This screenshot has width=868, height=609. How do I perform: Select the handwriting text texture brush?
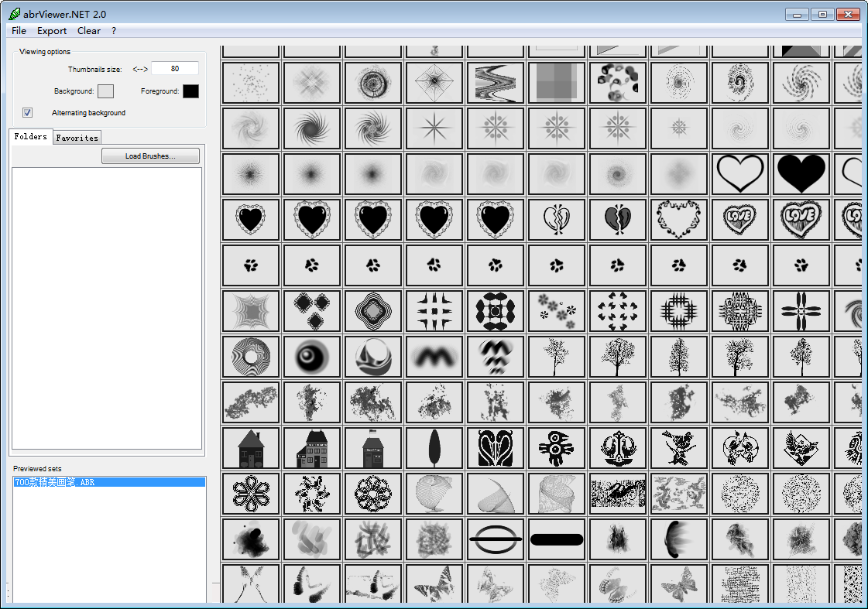click(740, 583)
